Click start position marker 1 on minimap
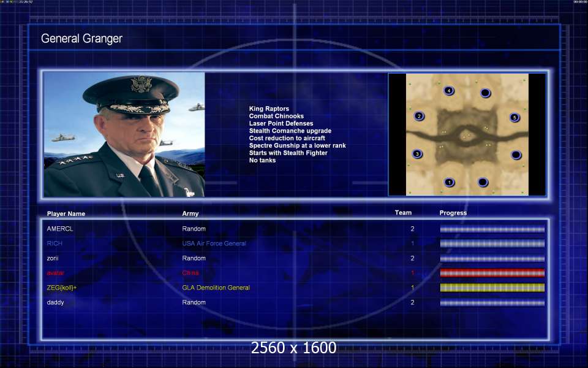This screenshot has height=368, width=588. (x=450, y=182)
